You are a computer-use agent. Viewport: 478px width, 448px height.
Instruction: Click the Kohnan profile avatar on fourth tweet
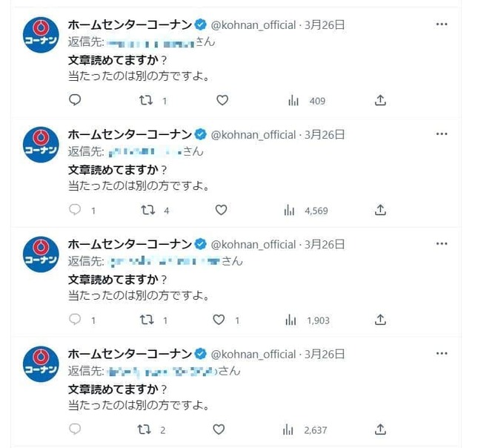tap(42, 364)
